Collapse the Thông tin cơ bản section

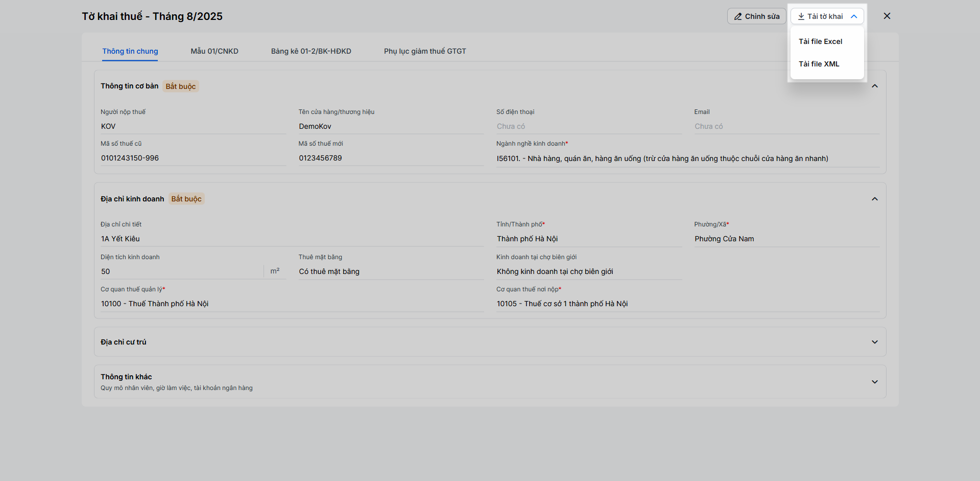point(875,86)
